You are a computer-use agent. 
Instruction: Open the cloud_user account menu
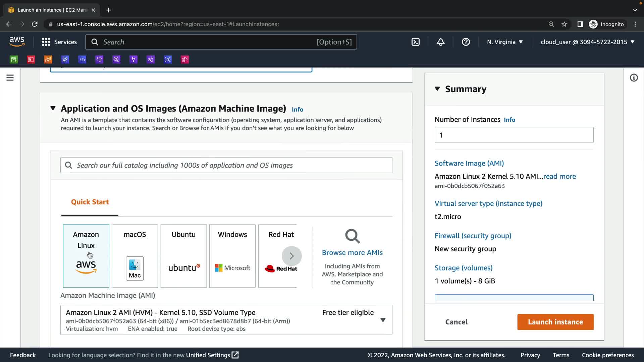coord(587,42)
